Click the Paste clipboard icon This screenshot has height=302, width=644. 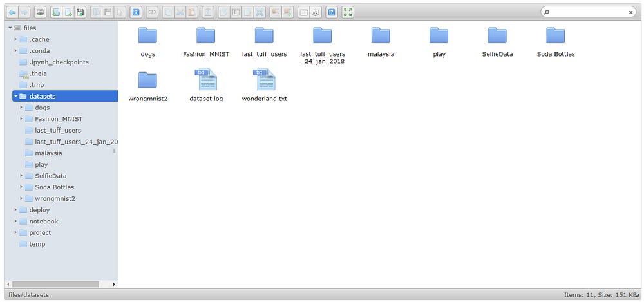pyautogui.click(x=192, y=12)
